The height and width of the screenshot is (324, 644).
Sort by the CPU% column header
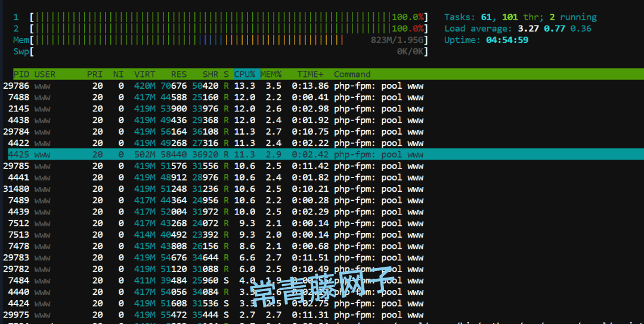tap(244, 74)
